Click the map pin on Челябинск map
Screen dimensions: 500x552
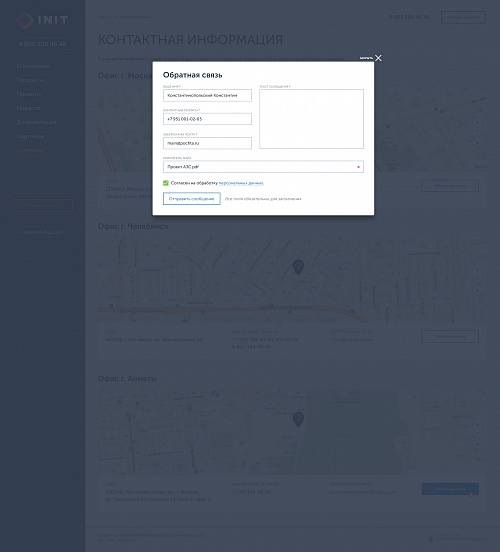pos(298,267)
